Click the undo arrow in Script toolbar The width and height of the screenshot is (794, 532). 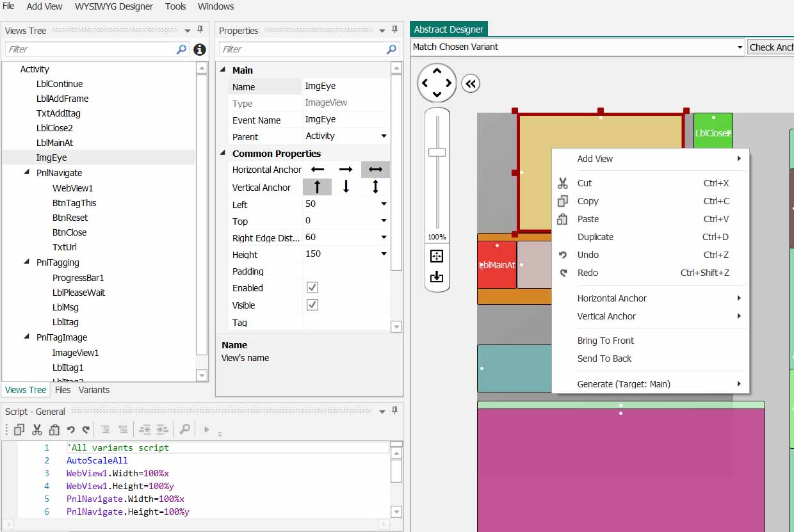click(71, 430)
